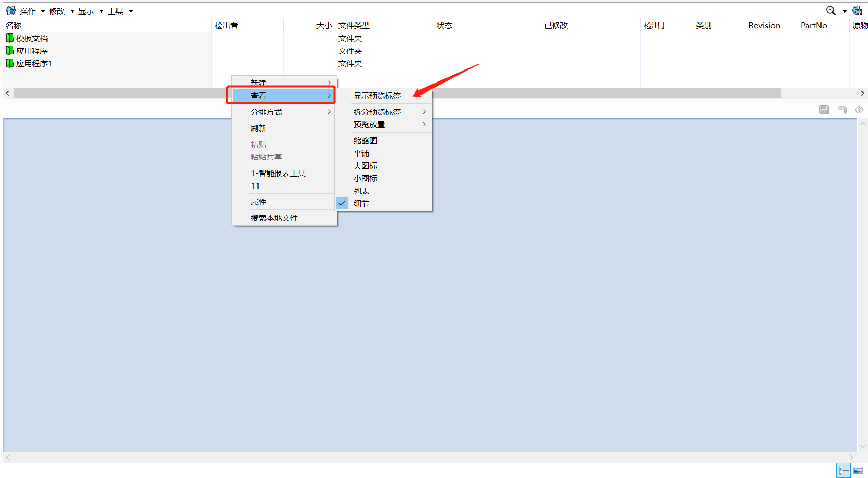The height and width of the screenshot is (478, 868).
Task: Select 列表 view mode in the submenu
Action: click(361, 190)
